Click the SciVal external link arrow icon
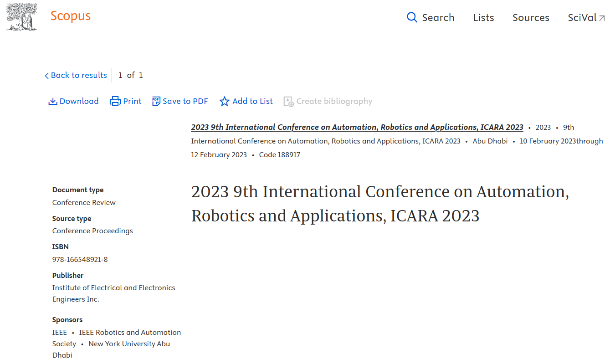610x364 pixels. [602, 18]
